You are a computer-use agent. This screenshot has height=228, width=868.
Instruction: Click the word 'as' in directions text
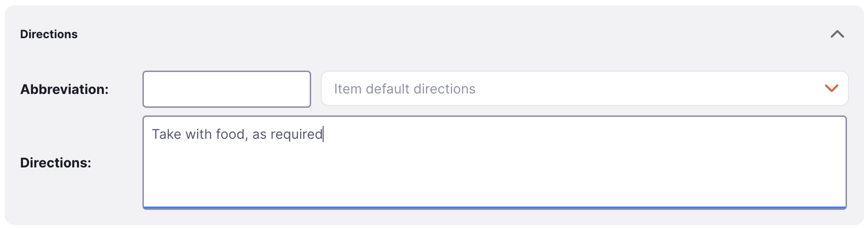[x=259, y=135]
